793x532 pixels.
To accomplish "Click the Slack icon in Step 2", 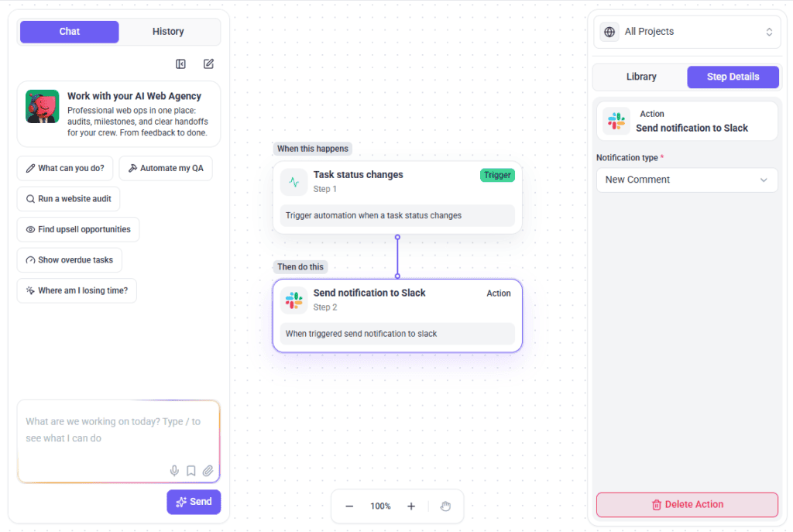I will pos(294,300).
